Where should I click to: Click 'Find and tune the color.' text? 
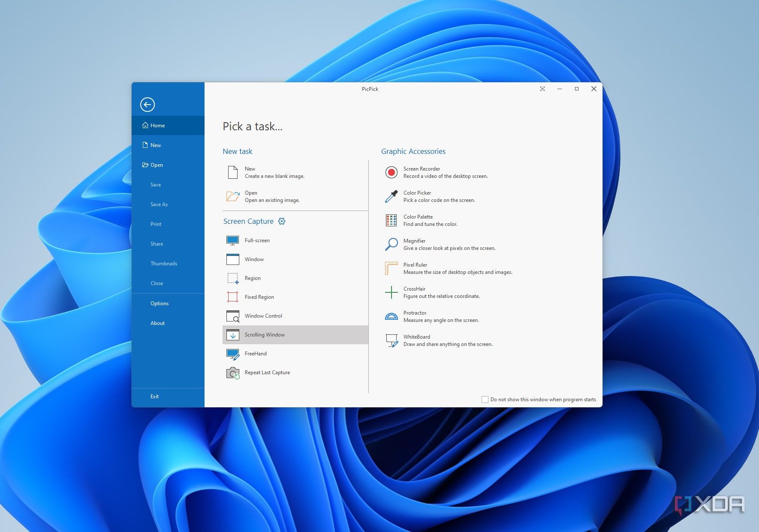[x=431, y=224]
